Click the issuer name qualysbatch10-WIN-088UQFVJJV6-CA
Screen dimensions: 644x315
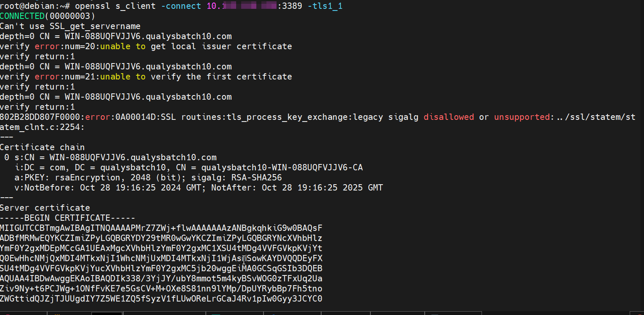pos(282,167)
